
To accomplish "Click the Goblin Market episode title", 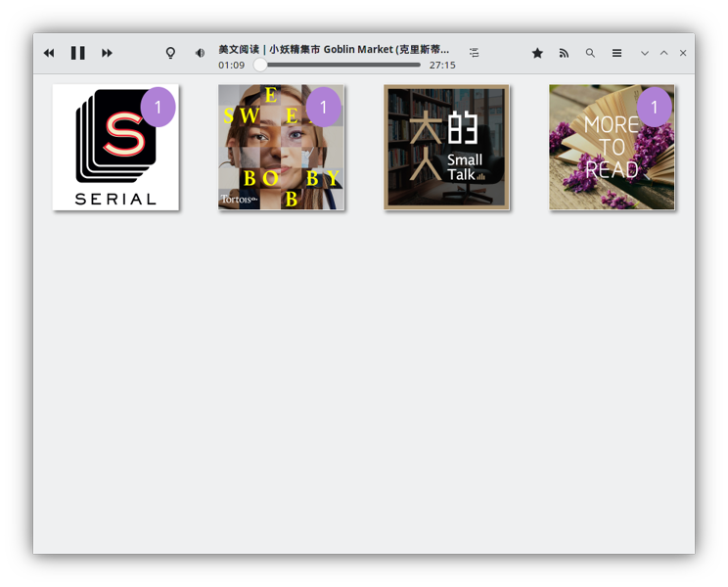I will click(334, 49).
